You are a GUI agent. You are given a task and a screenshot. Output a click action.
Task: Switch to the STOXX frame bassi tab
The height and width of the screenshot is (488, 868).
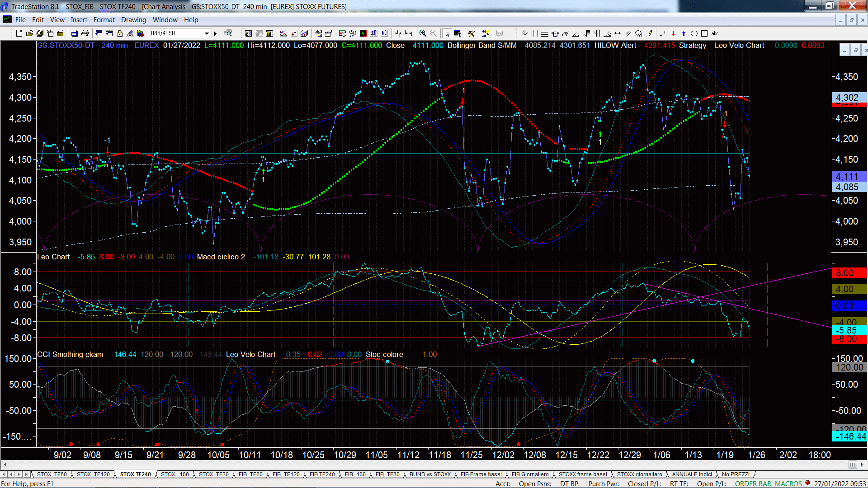[x=583, y=474]
